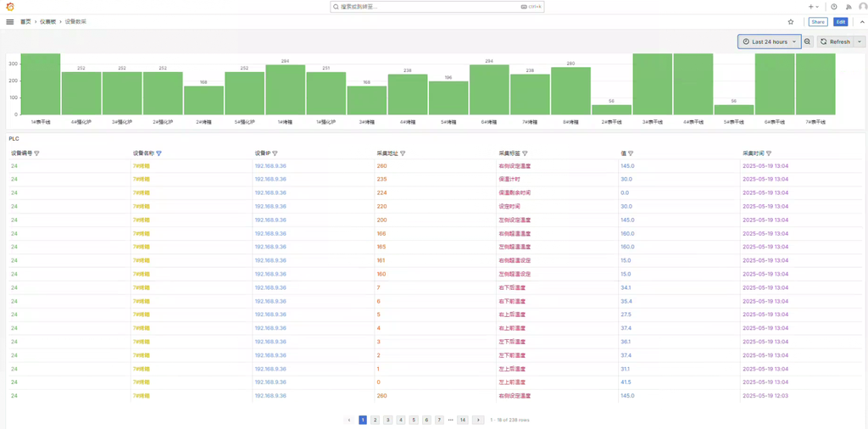868x429 pixels.
Task: Click the zoom out time range icon
Action: tap(807, 42)
